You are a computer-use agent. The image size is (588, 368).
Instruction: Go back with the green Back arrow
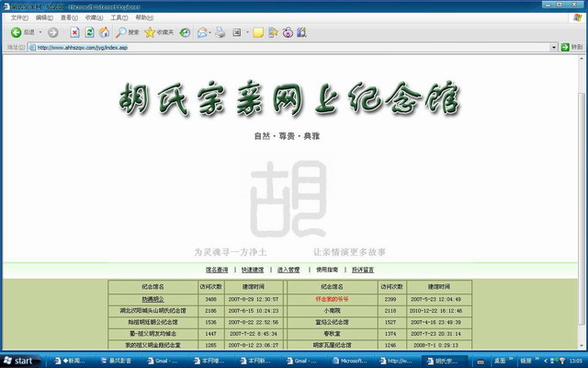point(16,33)
